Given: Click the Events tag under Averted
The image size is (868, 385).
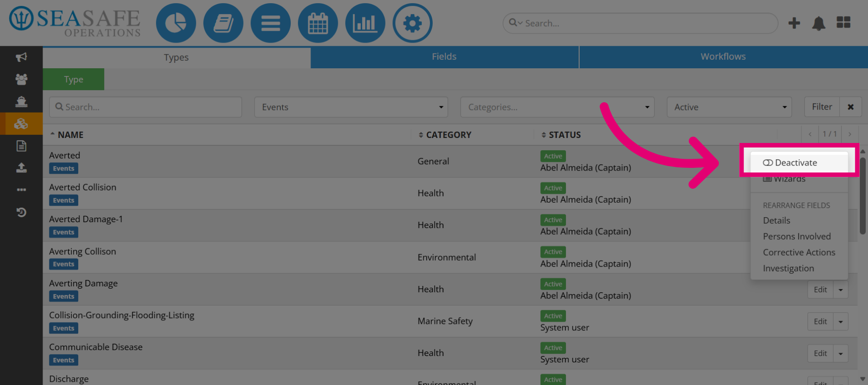Looking at the screenshot, I should 63,169.
